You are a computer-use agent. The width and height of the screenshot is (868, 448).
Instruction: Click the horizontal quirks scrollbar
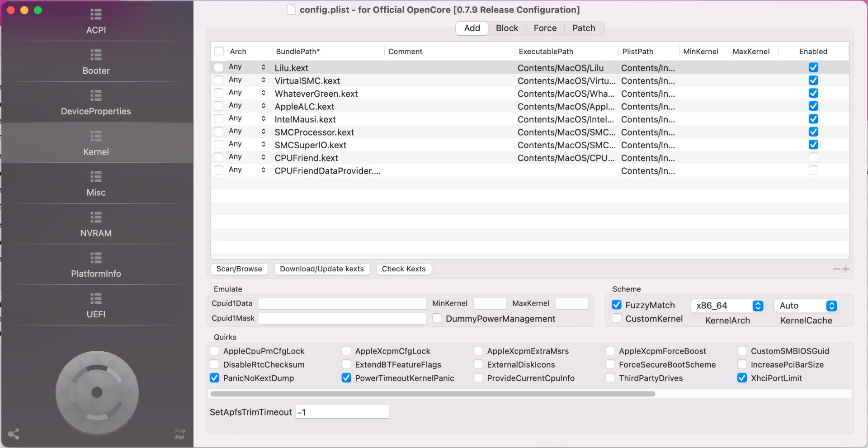(x=433, y=394)
